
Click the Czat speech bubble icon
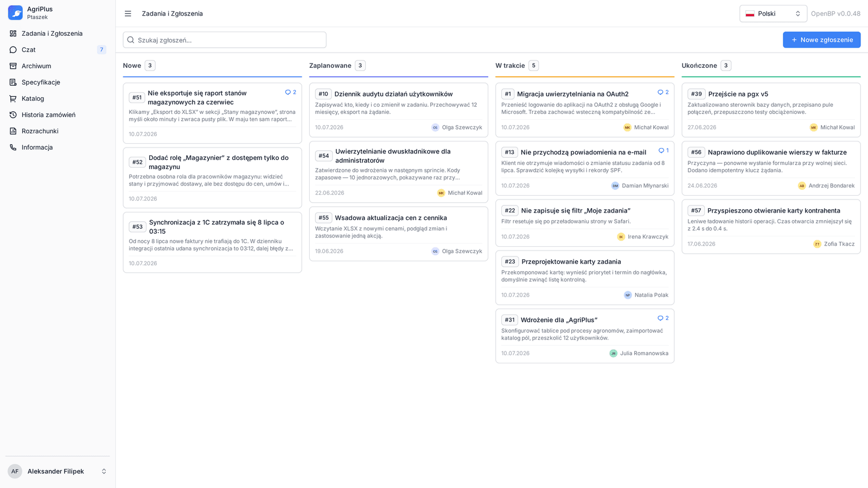[13, 50]
